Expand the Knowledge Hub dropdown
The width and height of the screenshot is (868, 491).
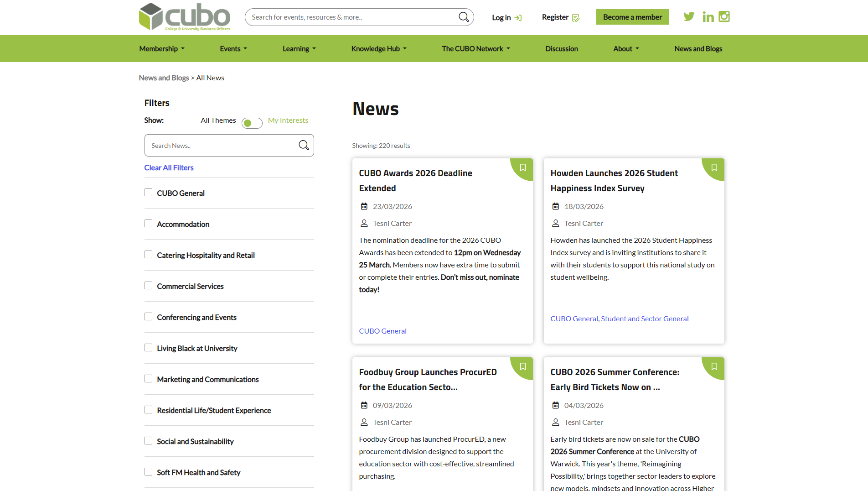click(378, 49)
